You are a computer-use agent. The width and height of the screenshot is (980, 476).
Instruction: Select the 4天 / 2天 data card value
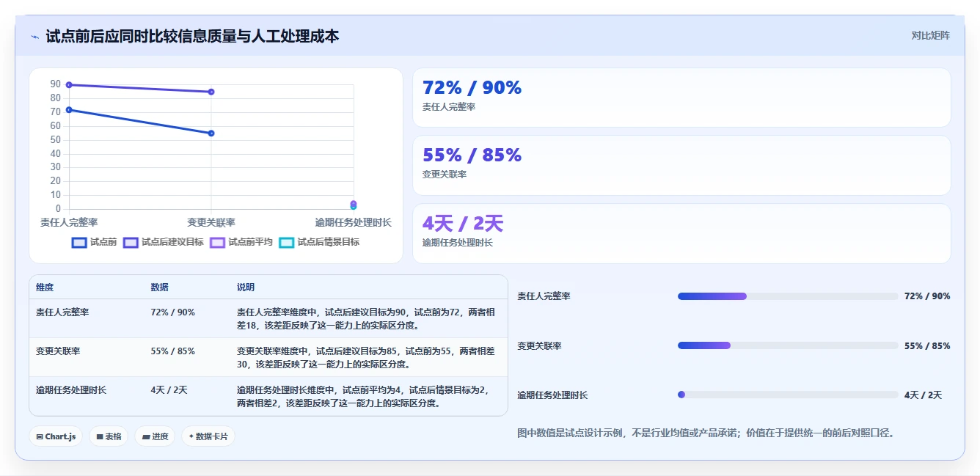463,223
